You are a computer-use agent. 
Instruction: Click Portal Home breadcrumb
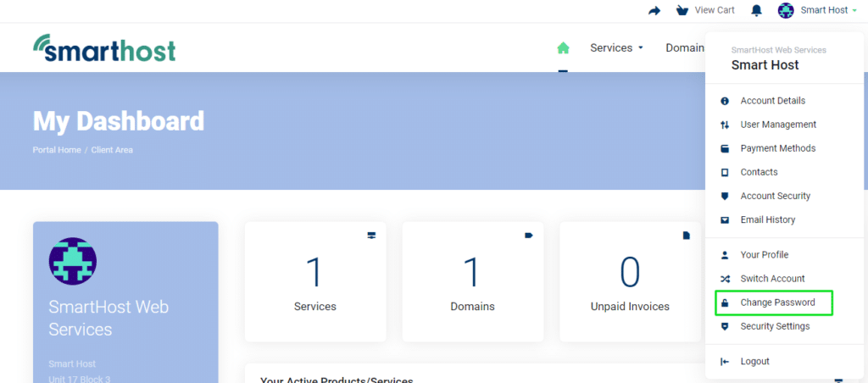coord(57,150)
